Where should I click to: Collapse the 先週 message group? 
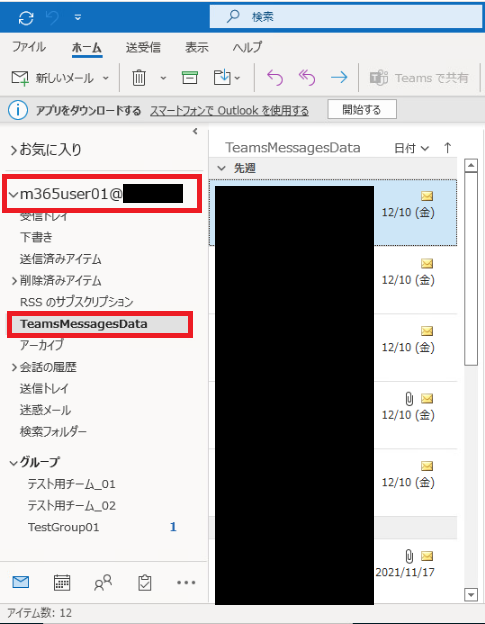click(x=221, y=168)
